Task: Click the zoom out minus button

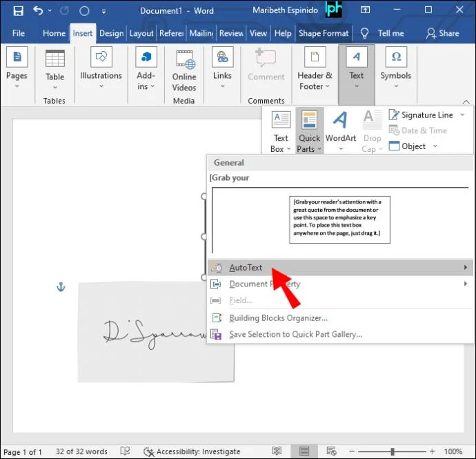Action: [352, 451]
